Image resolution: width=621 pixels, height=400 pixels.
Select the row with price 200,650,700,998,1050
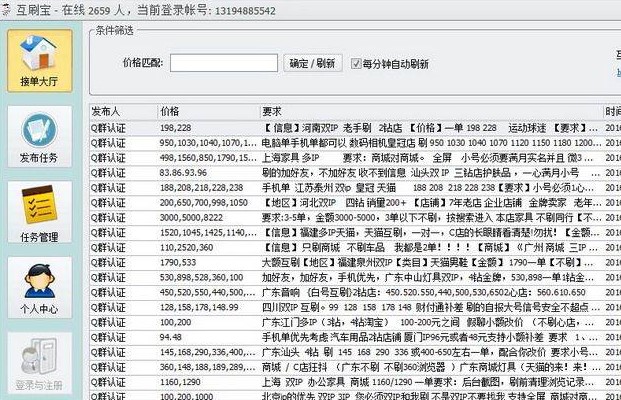355,203
